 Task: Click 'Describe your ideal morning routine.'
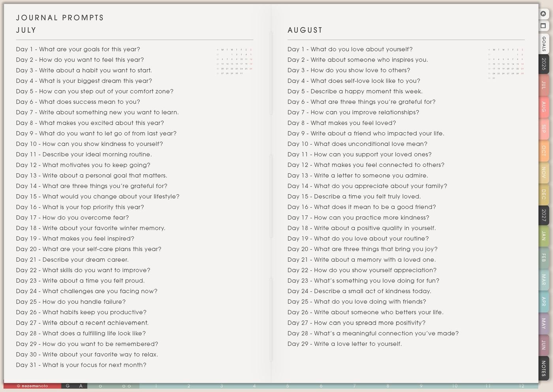tap(97, 154)
